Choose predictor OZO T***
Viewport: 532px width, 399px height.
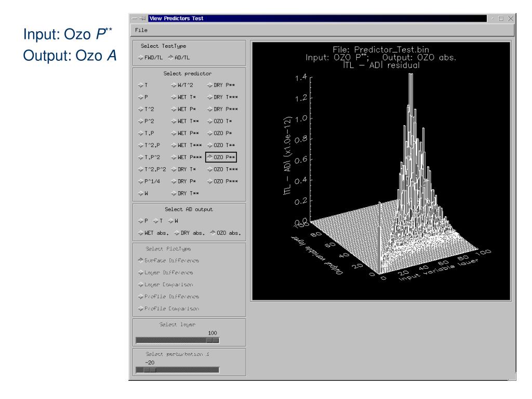pyautogui.click(x=222, y=169)
